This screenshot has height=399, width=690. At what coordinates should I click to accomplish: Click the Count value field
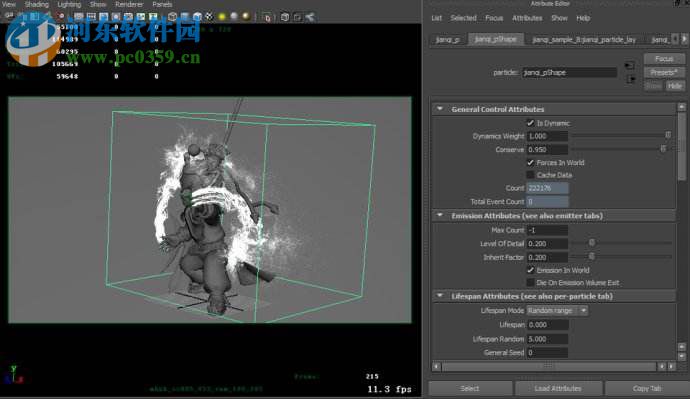[547, 188]
